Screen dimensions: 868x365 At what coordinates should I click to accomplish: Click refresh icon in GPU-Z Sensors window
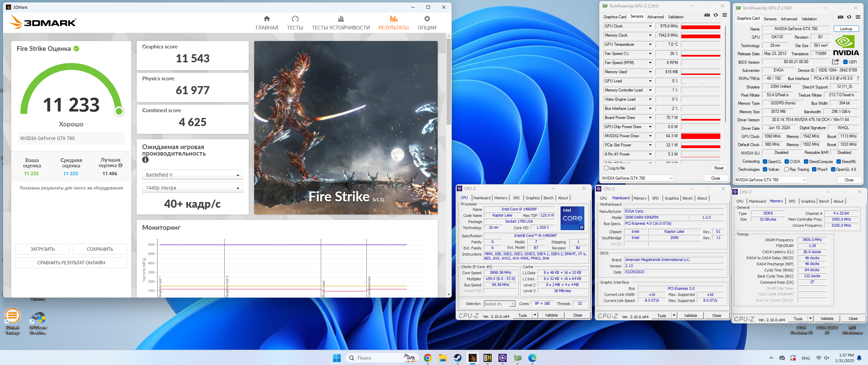716,15
